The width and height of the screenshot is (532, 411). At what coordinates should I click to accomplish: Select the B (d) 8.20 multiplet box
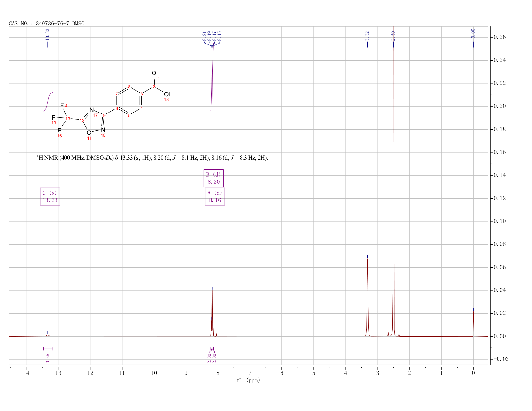click(x=213, y=178)
